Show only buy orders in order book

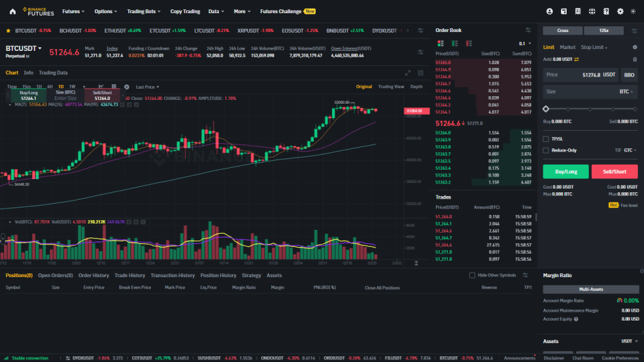pyautogui.click(x=454, y=43)
